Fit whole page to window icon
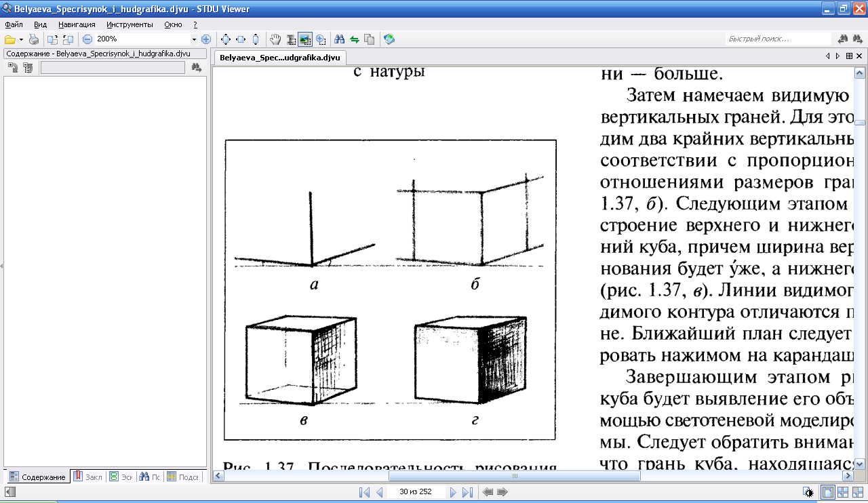 (x=226, y=39)
